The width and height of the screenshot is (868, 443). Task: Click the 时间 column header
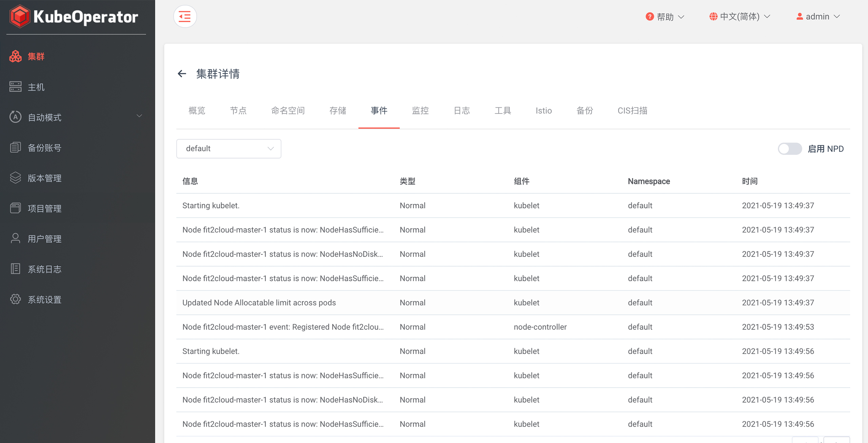point(750,181)
